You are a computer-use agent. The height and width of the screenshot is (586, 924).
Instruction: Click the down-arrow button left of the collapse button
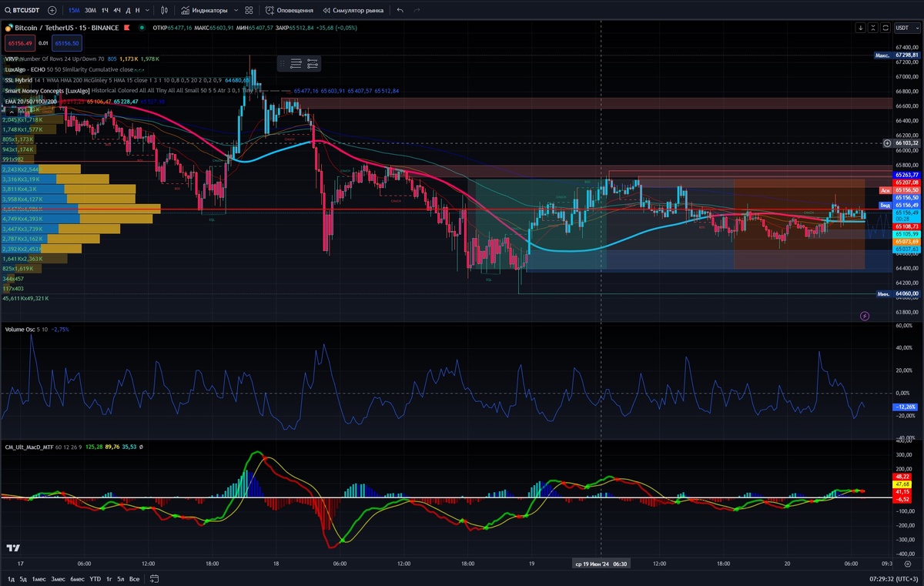pyautogui.click(x=861, y=28)
